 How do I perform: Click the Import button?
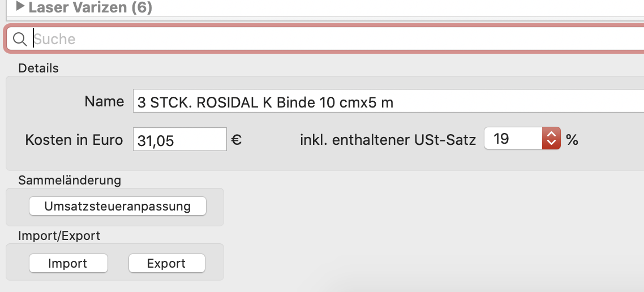point(68,263)
